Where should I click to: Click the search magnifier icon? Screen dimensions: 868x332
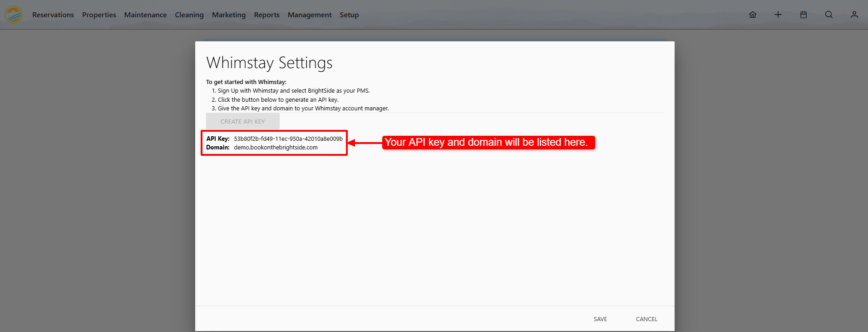tap(829, 15)
